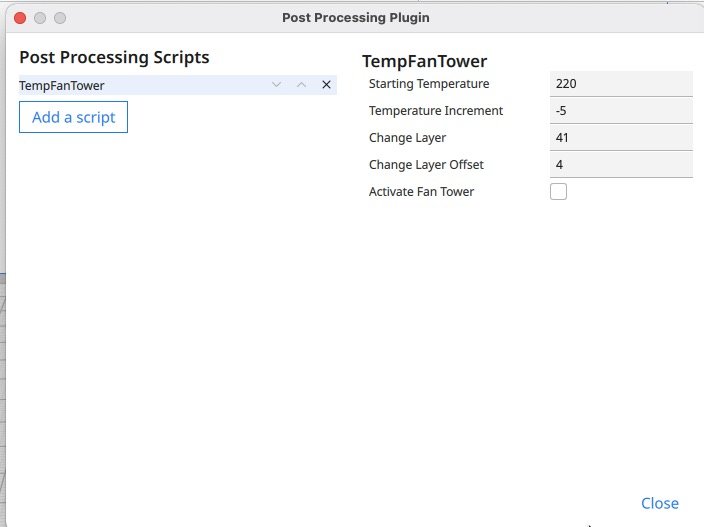Click into the Change Layer field

coord(620,138)
